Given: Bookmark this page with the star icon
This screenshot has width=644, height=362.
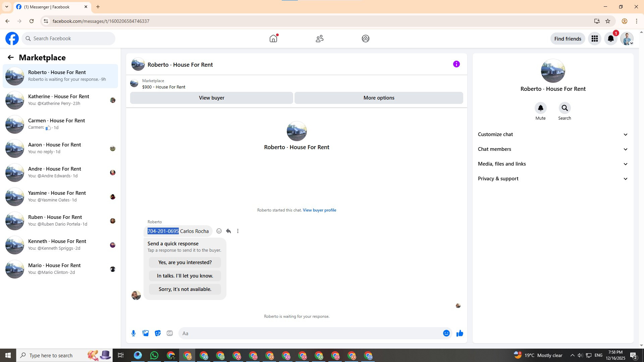Looking at the screenshot, I should click(x=608, y=21).
